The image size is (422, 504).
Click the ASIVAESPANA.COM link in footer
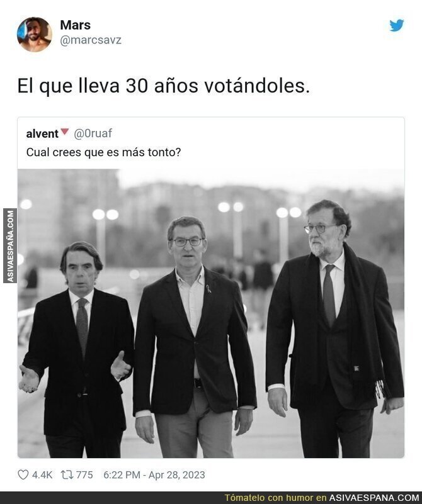(x=374, y=498)
